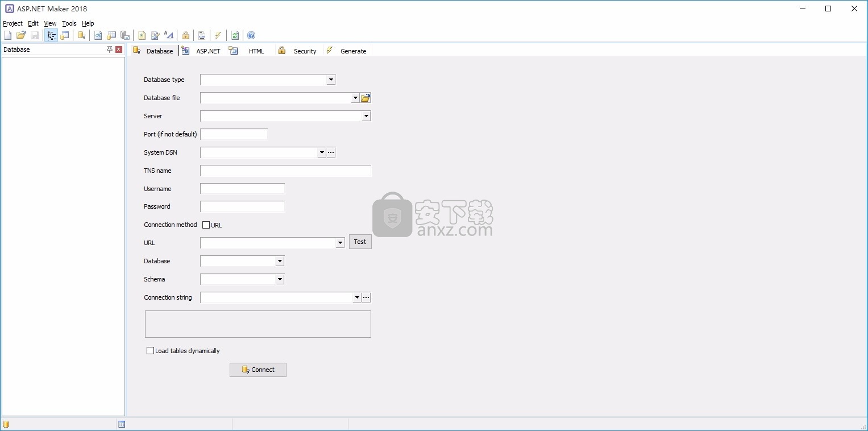Click the folder browse icon for Database file

click(366, 98)
